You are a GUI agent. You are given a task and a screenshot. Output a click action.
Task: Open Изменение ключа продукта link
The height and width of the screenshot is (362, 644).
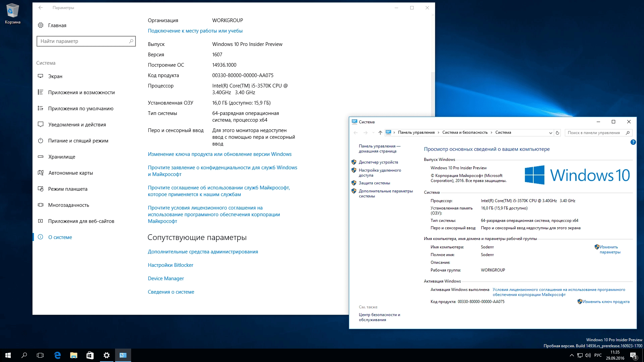[220, 154]
